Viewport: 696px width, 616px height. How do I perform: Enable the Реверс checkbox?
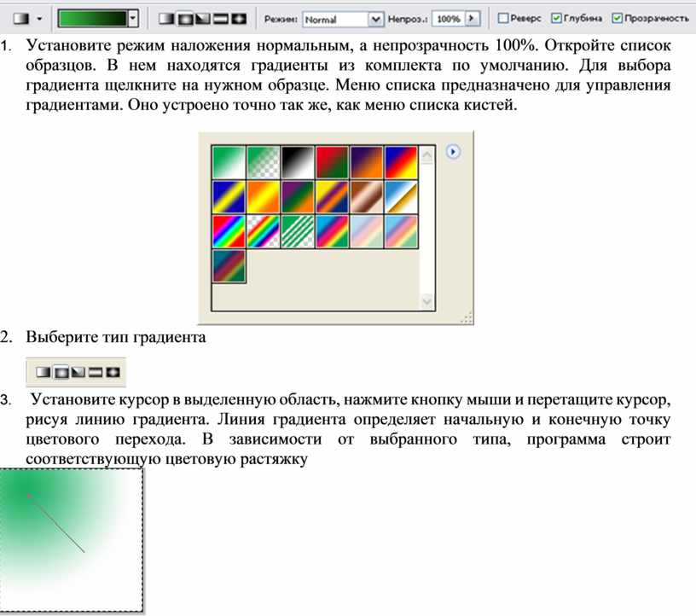click(x=503, y=18)
